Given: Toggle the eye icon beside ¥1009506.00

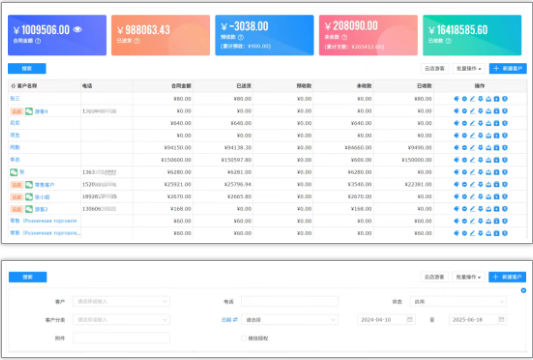Looking at the screenshot, I should coord(78,30).
